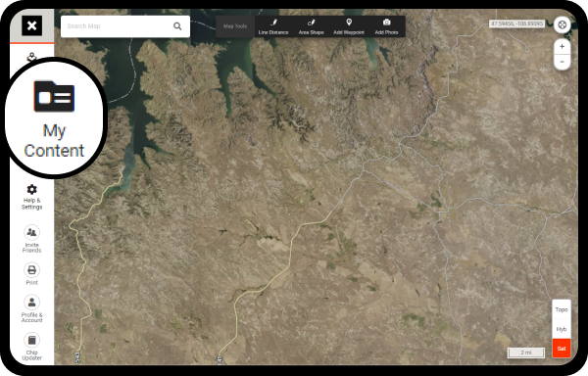This screenshot has height=376, width=588.
Task: Switch basemap to Topo
Action: (562, 309)
